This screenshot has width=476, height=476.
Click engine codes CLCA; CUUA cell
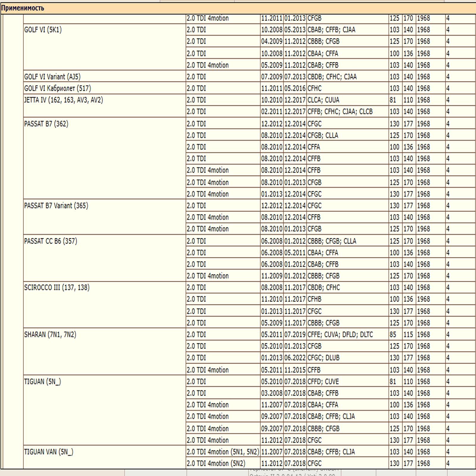tap(323, 100)
